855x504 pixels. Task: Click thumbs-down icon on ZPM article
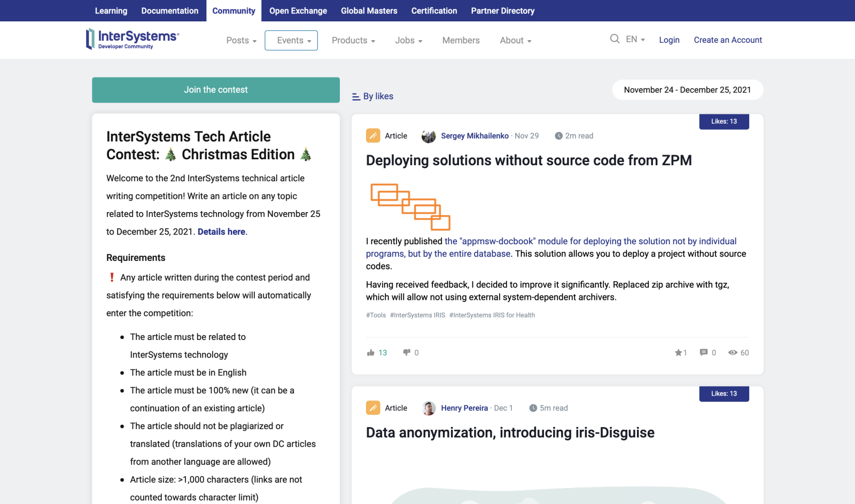tap(407, 353)
